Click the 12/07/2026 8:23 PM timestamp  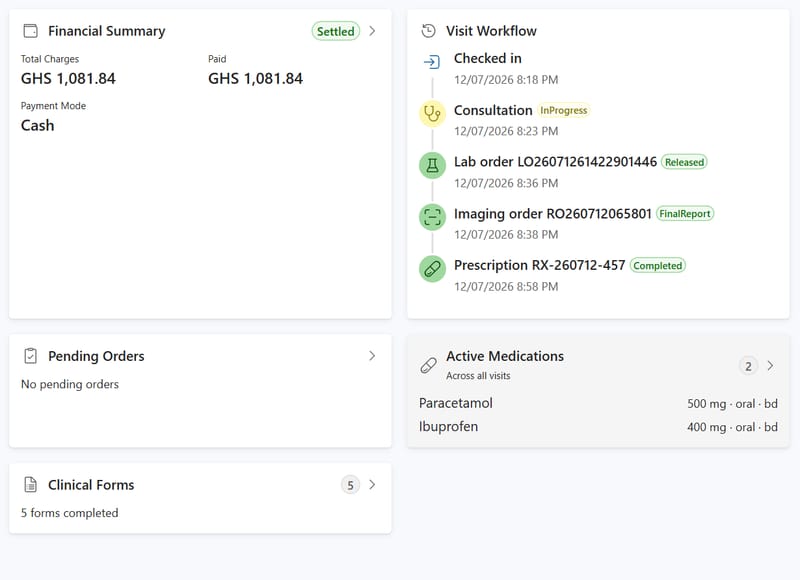(506, 132)
